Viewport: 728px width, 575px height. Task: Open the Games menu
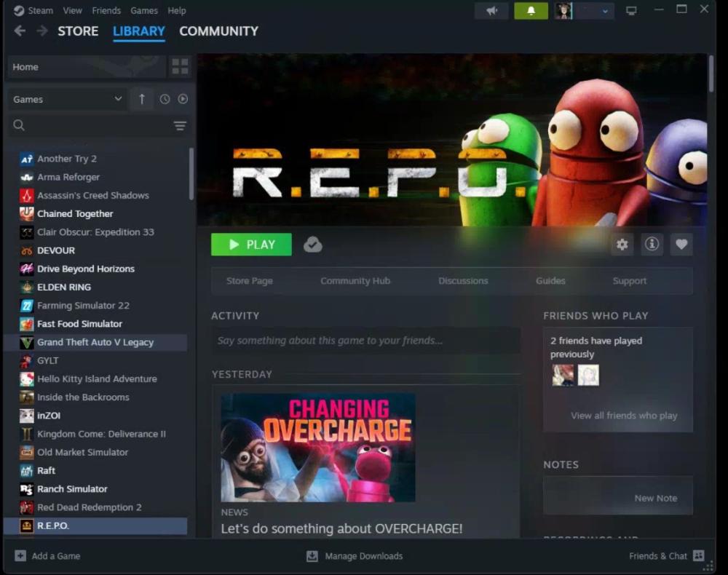[144, 10]
